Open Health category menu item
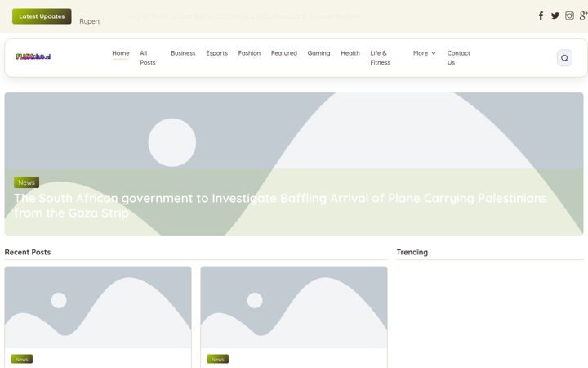Viewport: 588px width, 368px height. pos(350,53)
